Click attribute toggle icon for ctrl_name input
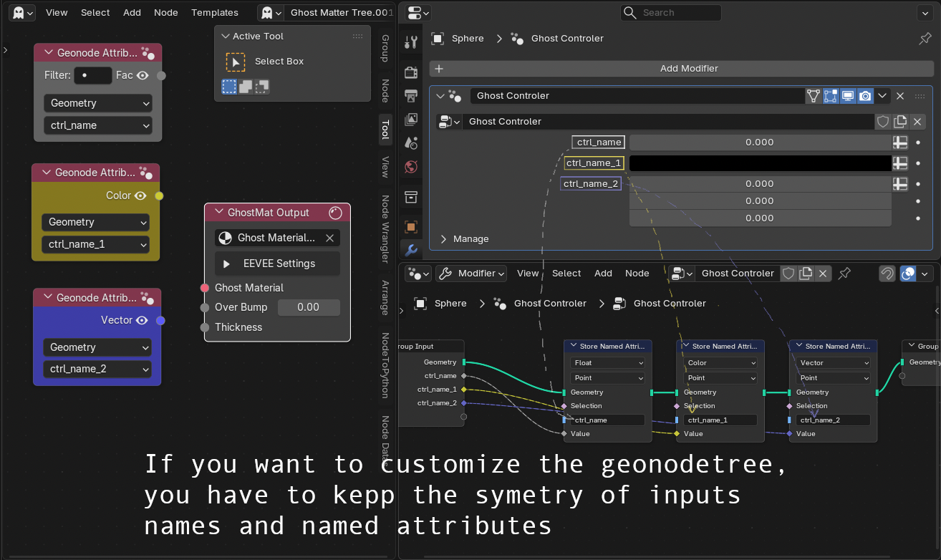941x560 pixels. pos(900,143)
